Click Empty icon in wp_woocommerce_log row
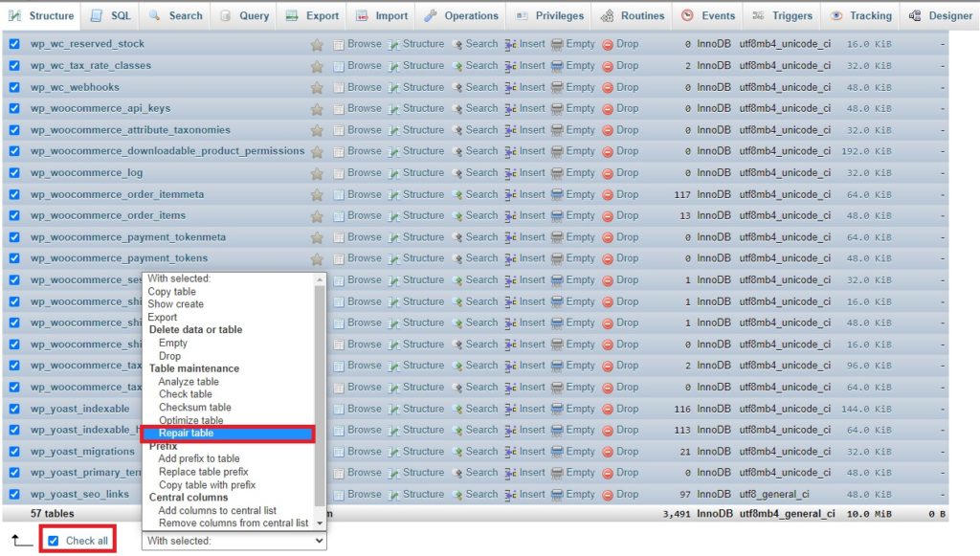 point(557,173)
